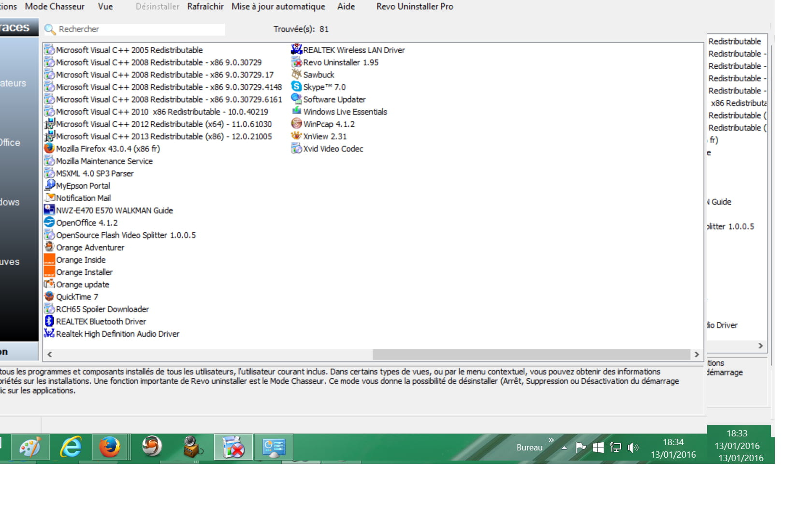Screen dimensions: 812x508
Task: Select the Notification Mail icon
Action: click(49, 197)
